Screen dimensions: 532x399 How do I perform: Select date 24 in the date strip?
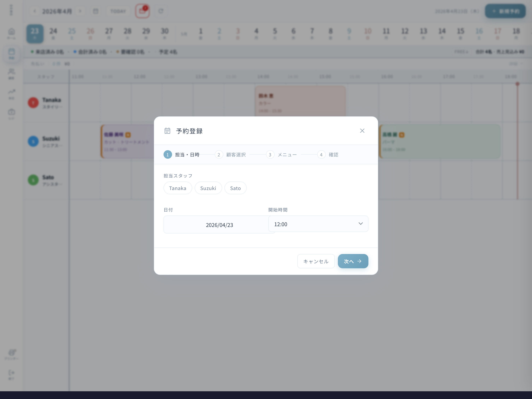53,34
